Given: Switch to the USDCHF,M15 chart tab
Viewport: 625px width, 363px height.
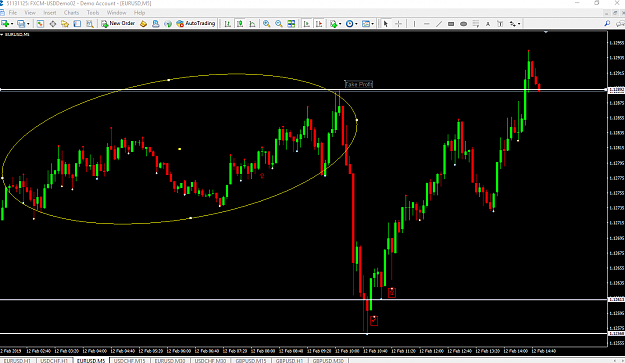Looking at the screenshot, I should [x=130, y=360].
